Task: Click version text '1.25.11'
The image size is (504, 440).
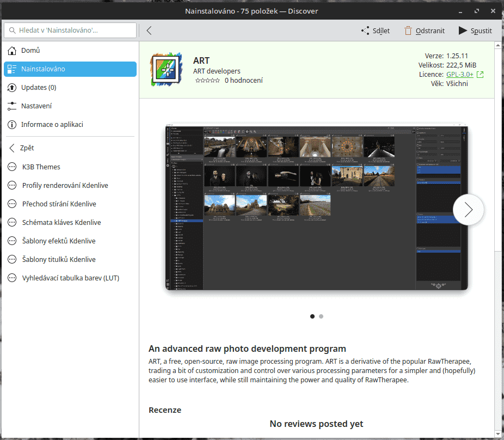Action: point(457,56)
